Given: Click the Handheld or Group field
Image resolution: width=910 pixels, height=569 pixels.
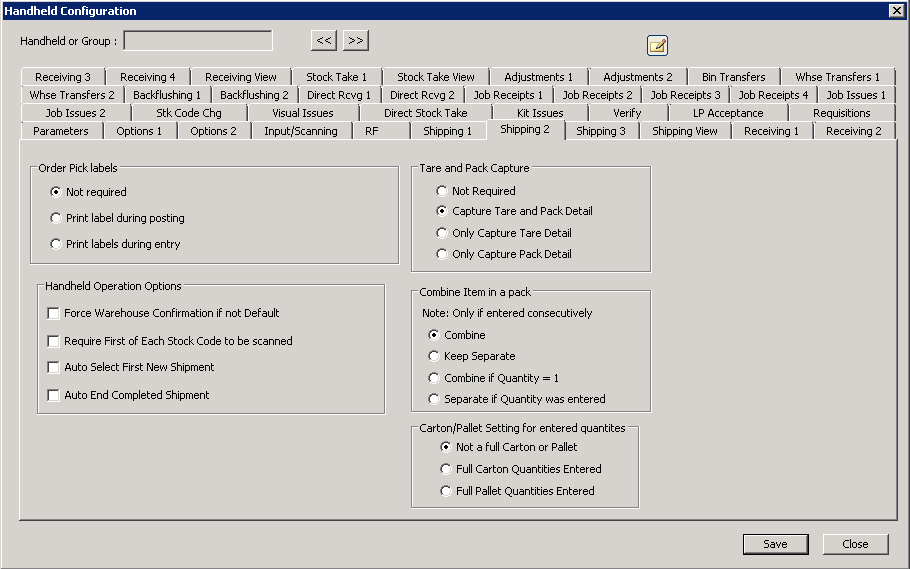Looking at the screenshot, I should click(x=197, y=41).
